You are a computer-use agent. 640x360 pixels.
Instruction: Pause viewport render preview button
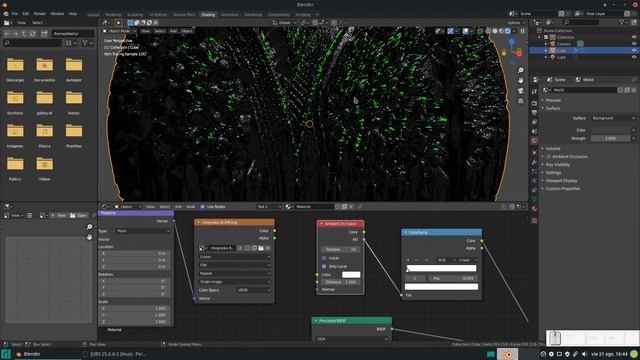point(522,31)
